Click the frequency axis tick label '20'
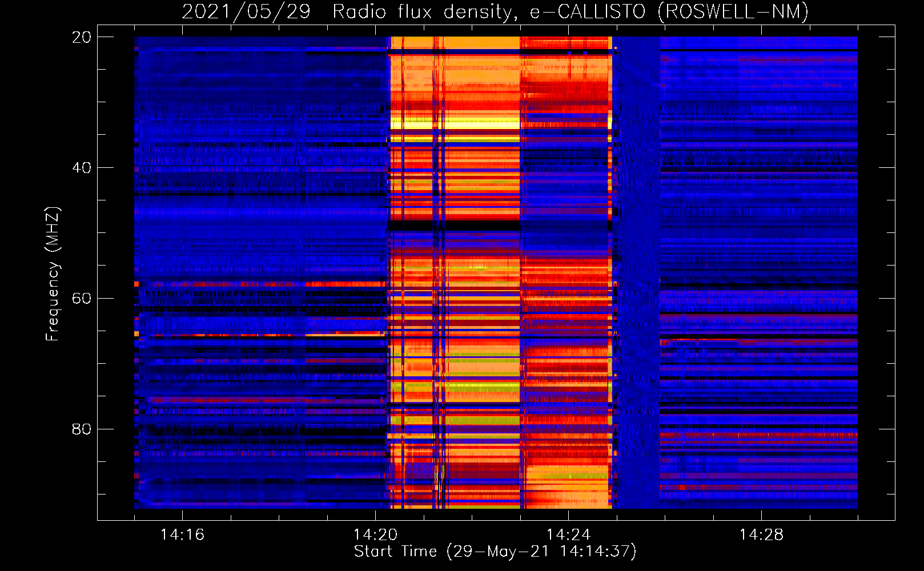Viewport: 924px width, 571px height. [x=82, y=38]
